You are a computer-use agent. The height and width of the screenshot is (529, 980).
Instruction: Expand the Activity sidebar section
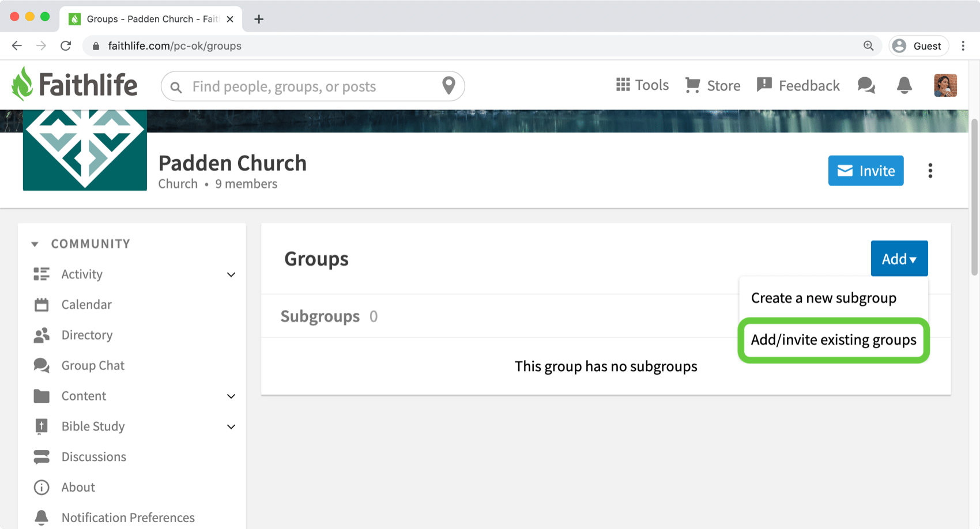pyautogui.click(x=231, y=274)
